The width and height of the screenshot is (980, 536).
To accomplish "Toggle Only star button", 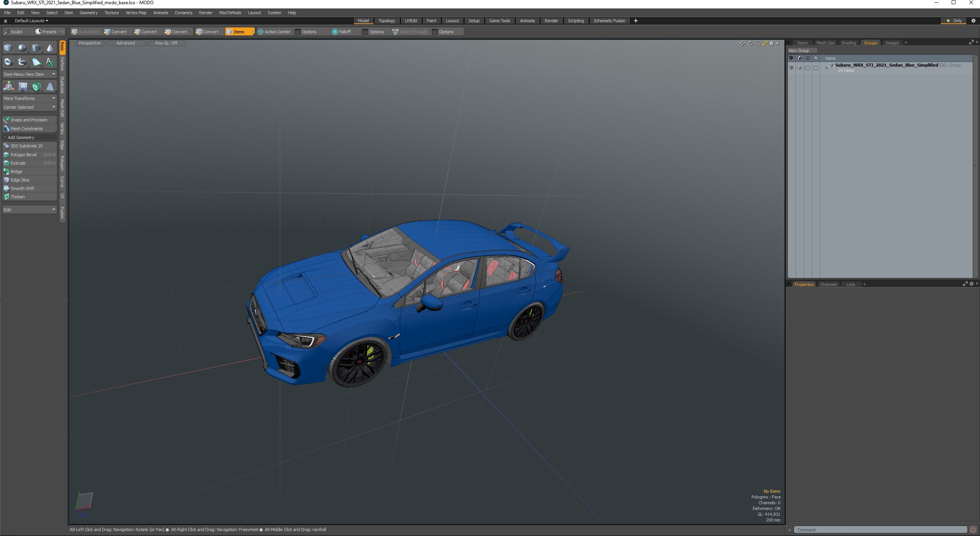I will tap(954, 21).
